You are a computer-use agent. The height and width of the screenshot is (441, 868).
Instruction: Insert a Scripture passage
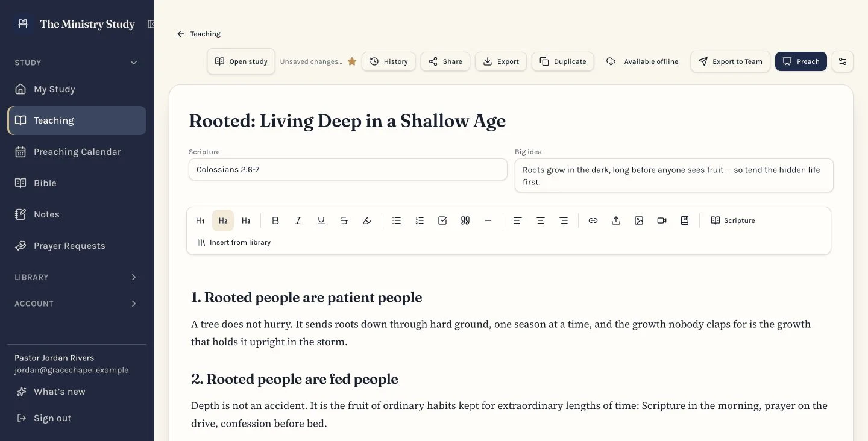click(732, 220)
